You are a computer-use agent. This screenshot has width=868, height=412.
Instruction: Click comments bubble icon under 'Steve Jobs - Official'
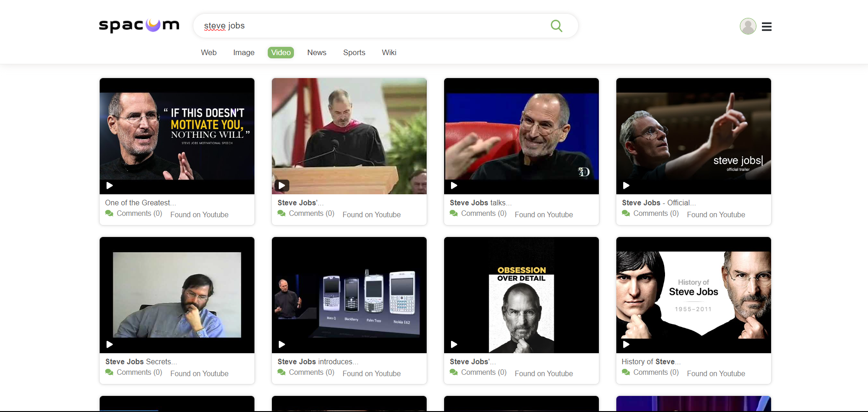[626, 213]
